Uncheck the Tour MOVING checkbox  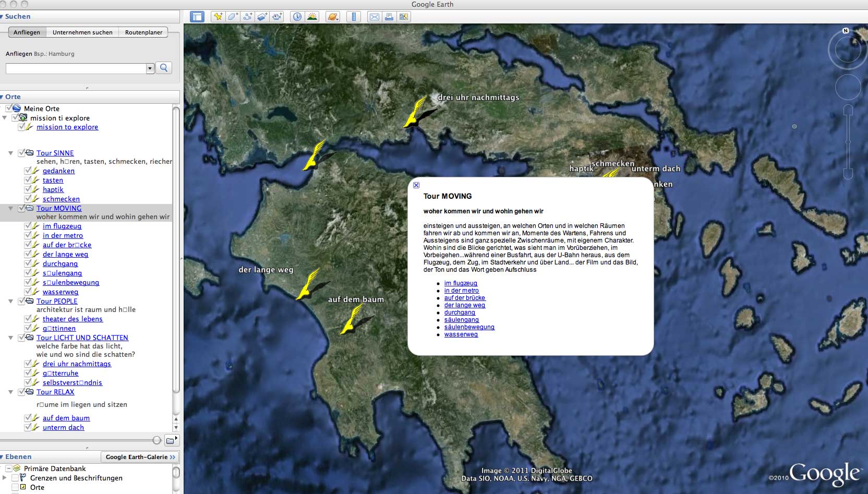[21, 208]
